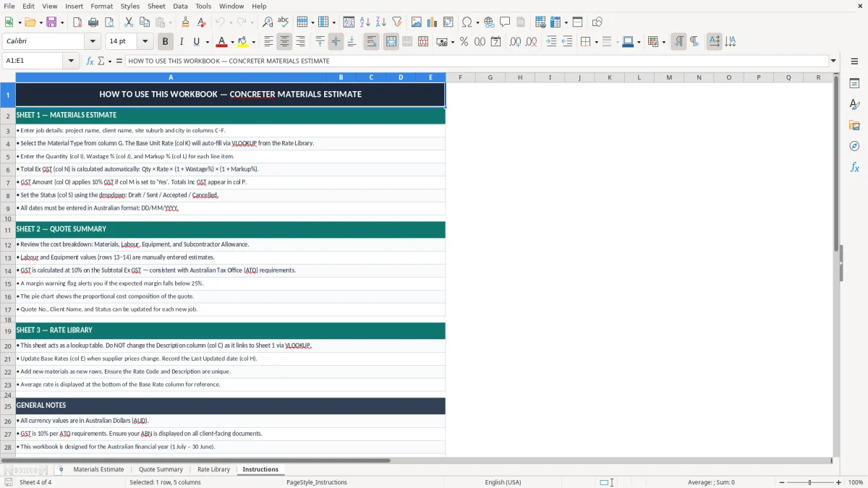868x488 pixels.
Task: Toggle Merge and Center Cells
Action: pyautogui.click(x=391, y=42)
